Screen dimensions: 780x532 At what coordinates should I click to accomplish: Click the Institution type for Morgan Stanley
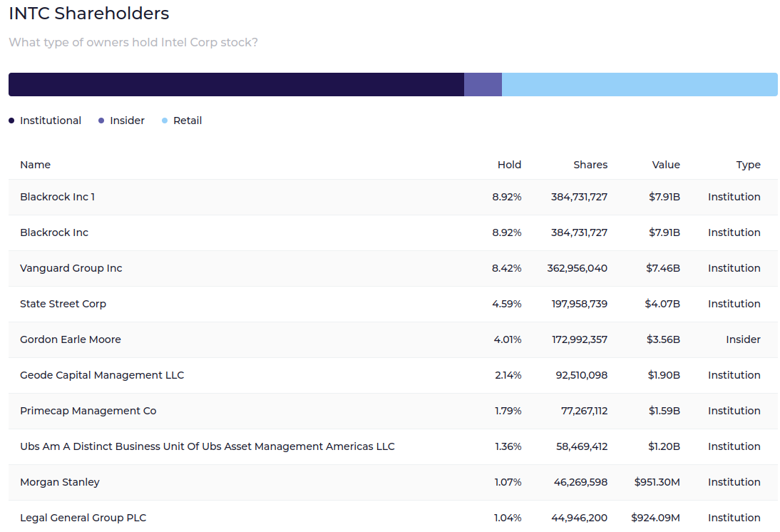[734, 482]
